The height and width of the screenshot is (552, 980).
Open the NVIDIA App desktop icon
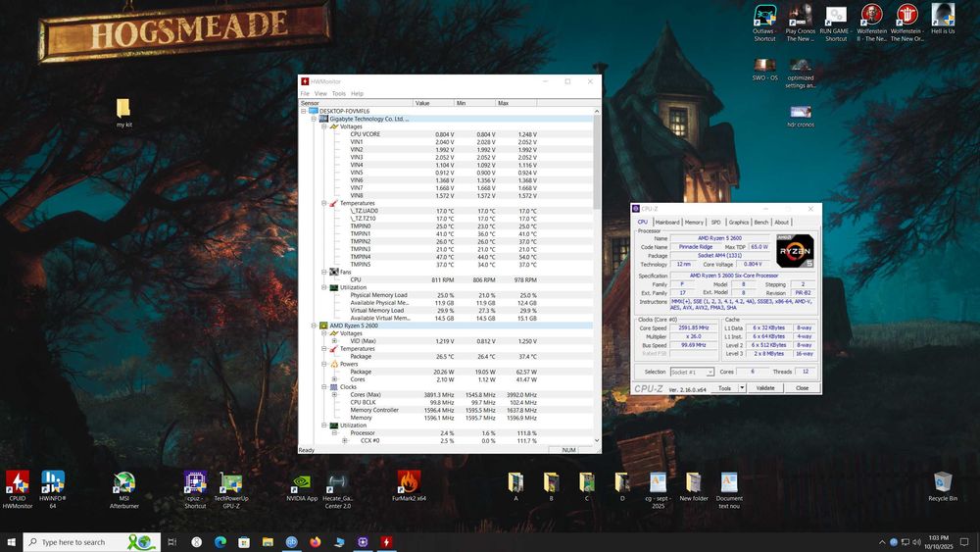point(302,482)
